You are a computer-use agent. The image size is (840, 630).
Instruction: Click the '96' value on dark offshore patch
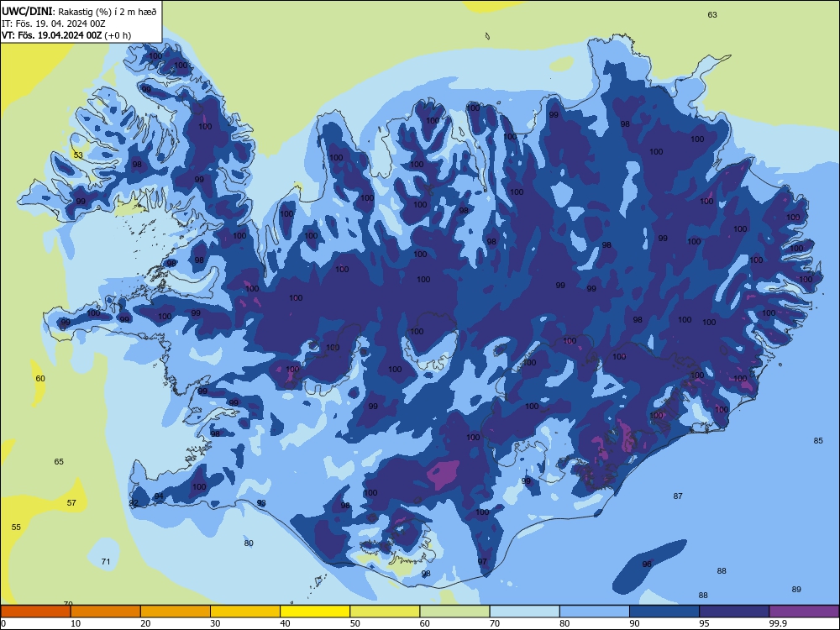pyautogui.click(x=647, y=564)
